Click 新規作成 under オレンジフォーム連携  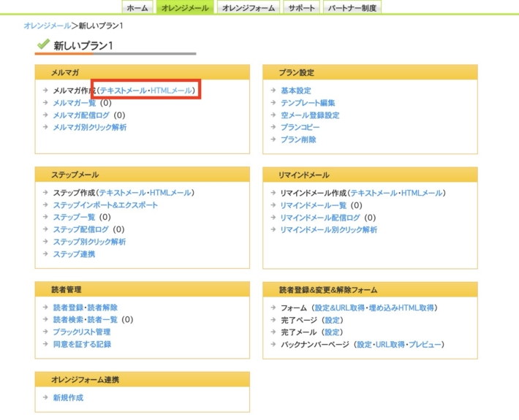tap(68, 397)
